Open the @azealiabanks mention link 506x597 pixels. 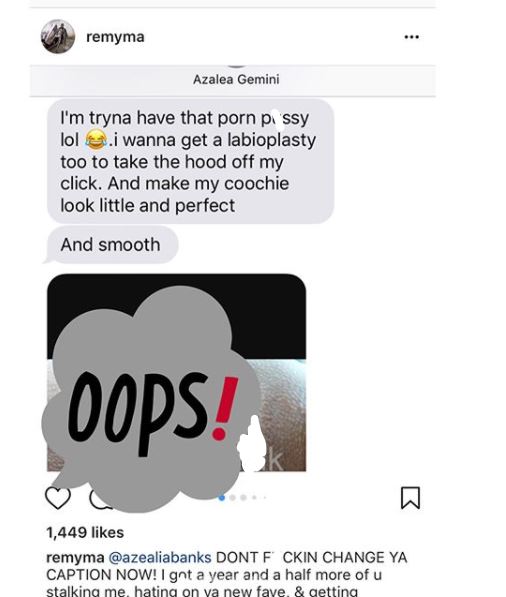point(160,557)
